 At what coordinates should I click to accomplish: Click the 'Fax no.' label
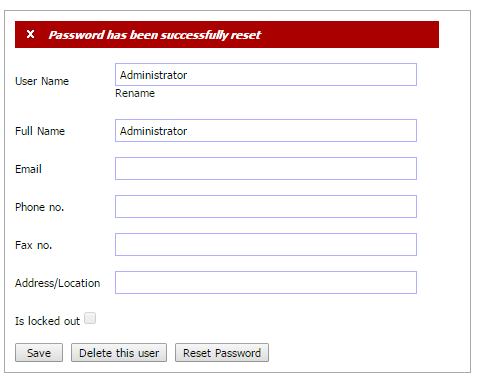click(x=33, y=245)
